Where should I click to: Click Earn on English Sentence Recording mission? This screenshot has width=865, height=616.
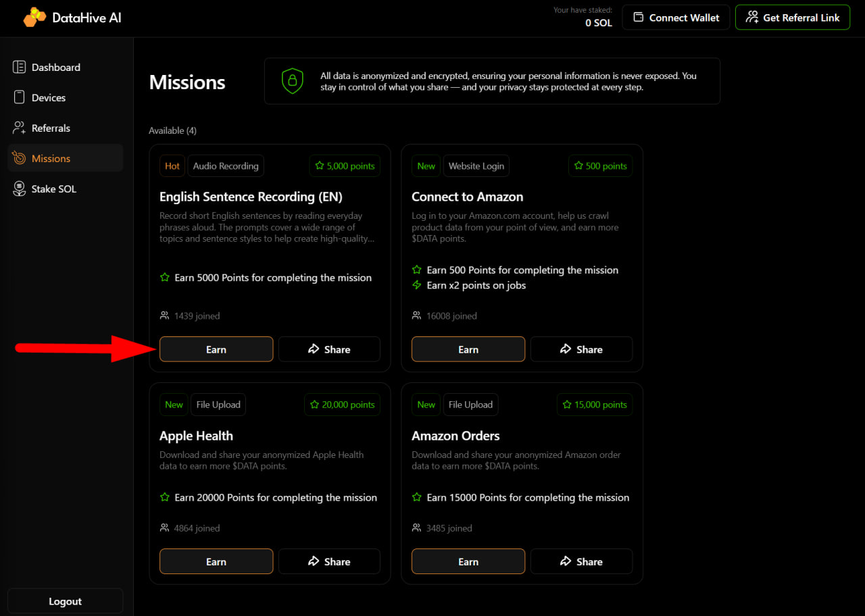216,349
